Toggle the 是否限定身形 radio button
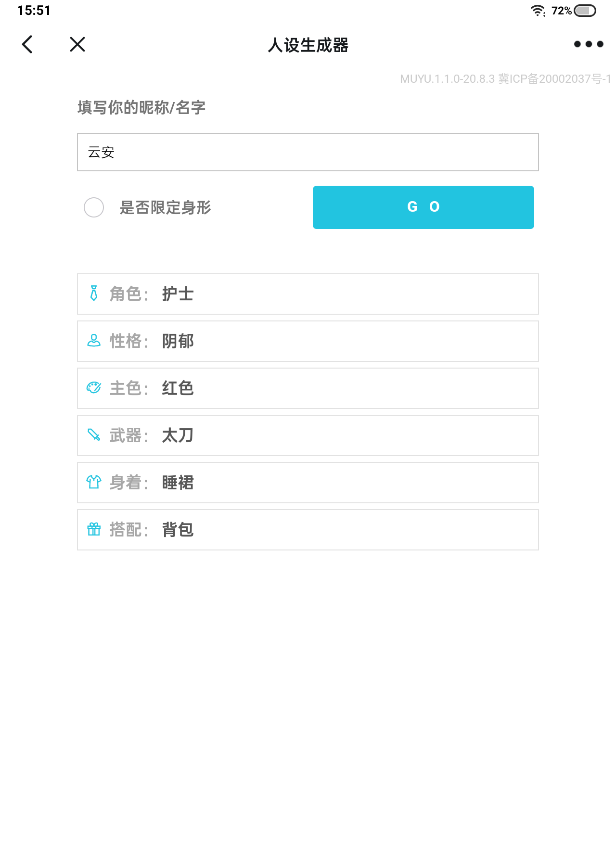 [x=94, y=207]
